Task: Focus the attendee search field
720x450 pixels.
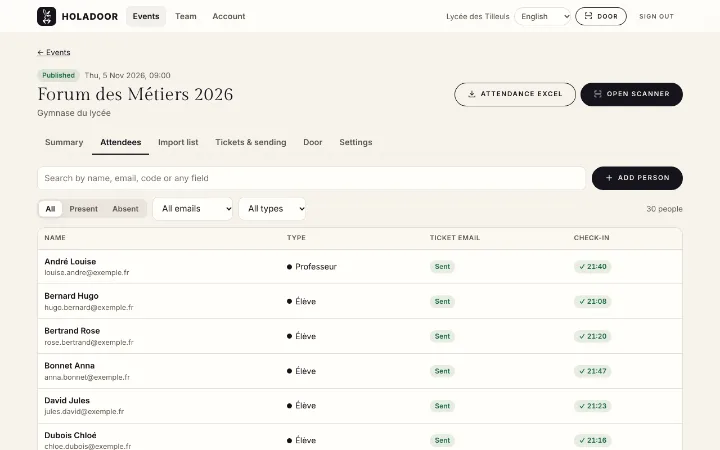Action: pyautogui.click(x=311, y=178)
